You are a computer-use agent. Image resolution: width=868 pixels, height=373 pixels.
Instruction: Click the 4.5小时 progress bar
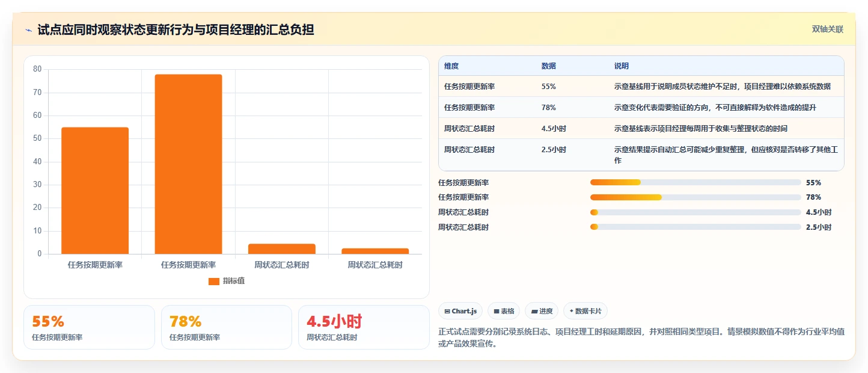pyautogui.click(x=695, y=212)
